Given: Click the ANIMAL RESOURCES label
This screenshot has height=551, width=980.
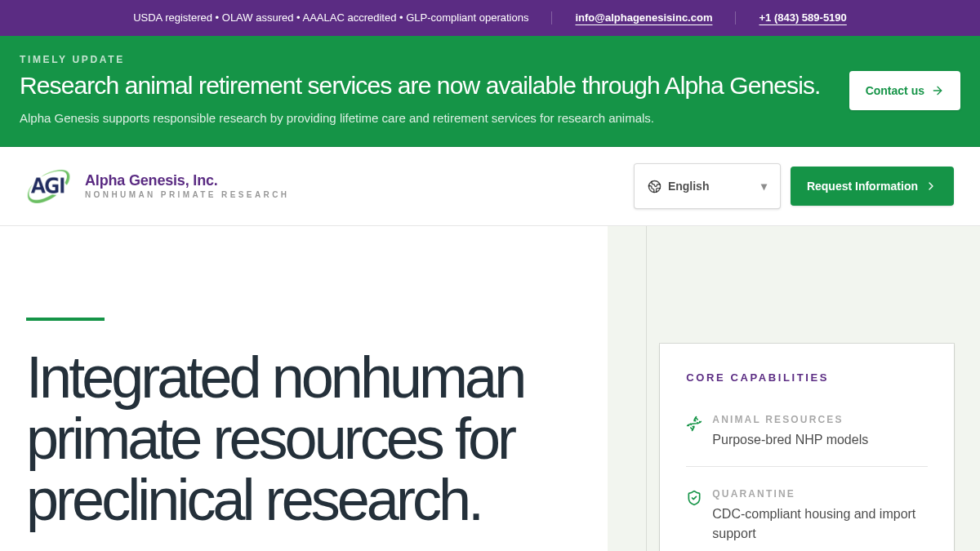Looking at the screenshot, I should coord(777,420).
